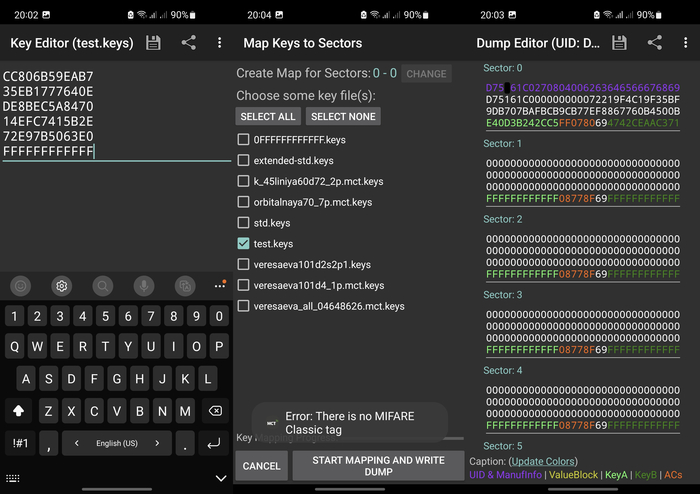Expand keyboard toolbar more options dots
The height and width of the screenshot is (494, 700).
tap(220, 286)
